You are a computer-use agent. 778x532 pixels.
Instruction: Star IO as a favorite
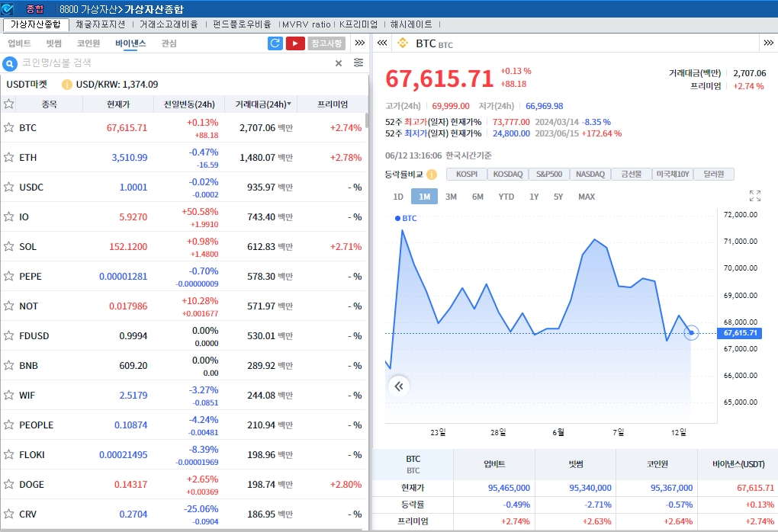(x=9, y=216)
